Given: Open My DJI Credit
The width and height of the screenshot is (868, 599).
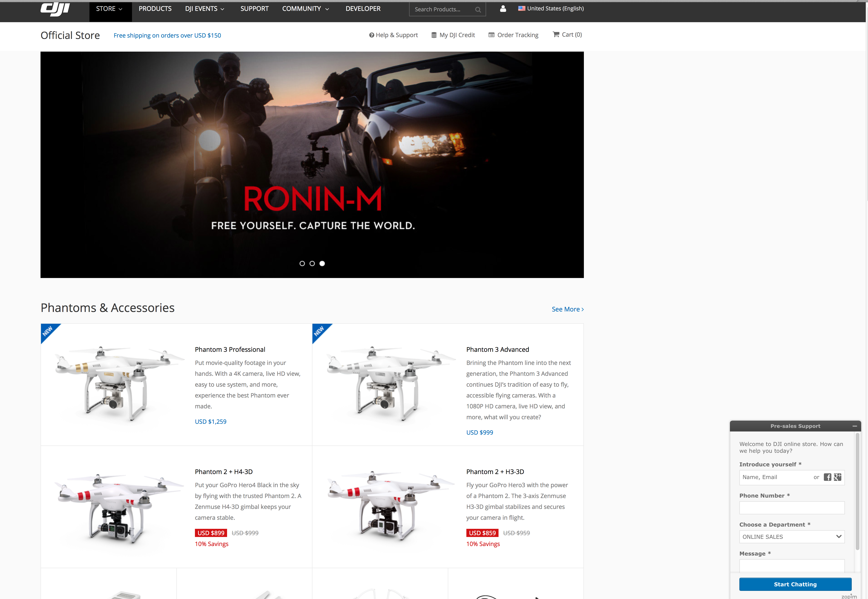Looking at the screenshot, I should (x=453, y=35).
